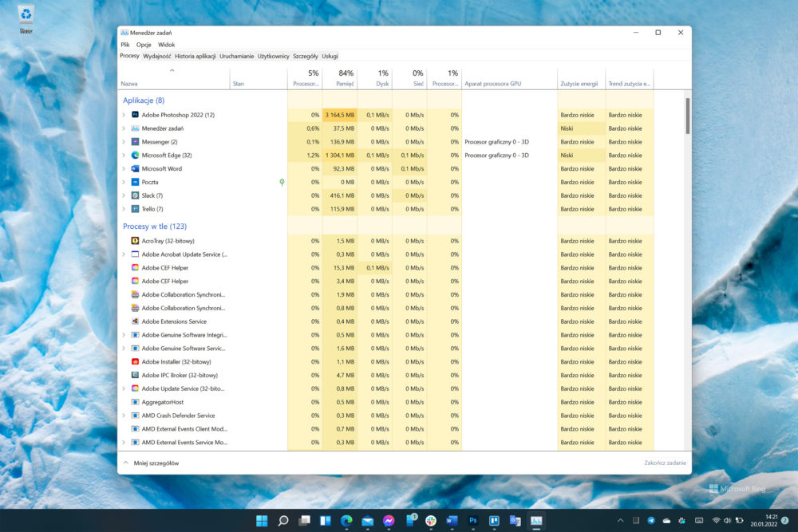Viewport: 798px width, 532px height.
Task: Click the Trello process icon
Action: pyautogui.click(x=135, y=209)
